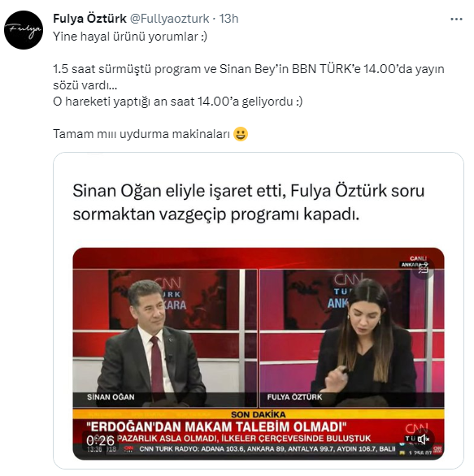
Task: Click Fulya Öztürk's round profile avatar
Action: pos(24,30)
